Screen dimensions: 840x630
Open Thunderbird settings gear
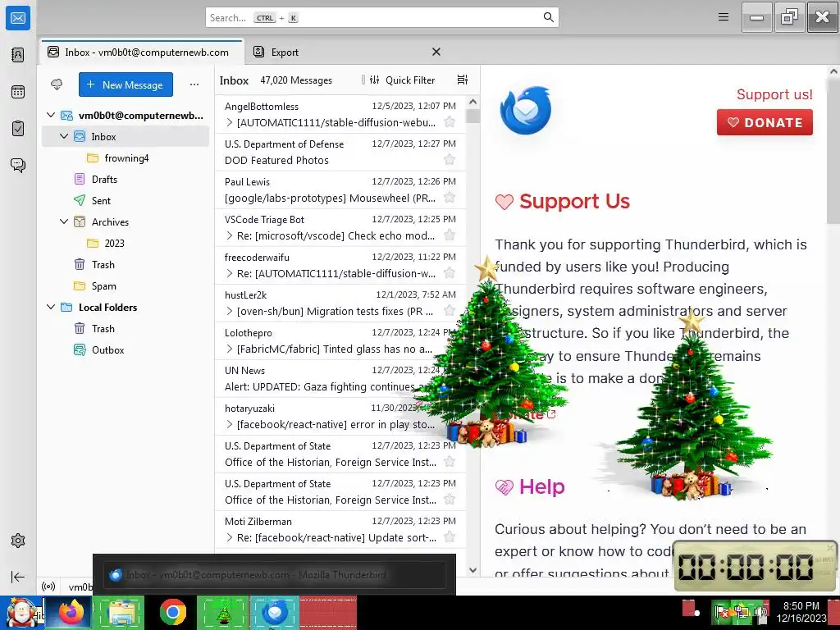point(18,541)
